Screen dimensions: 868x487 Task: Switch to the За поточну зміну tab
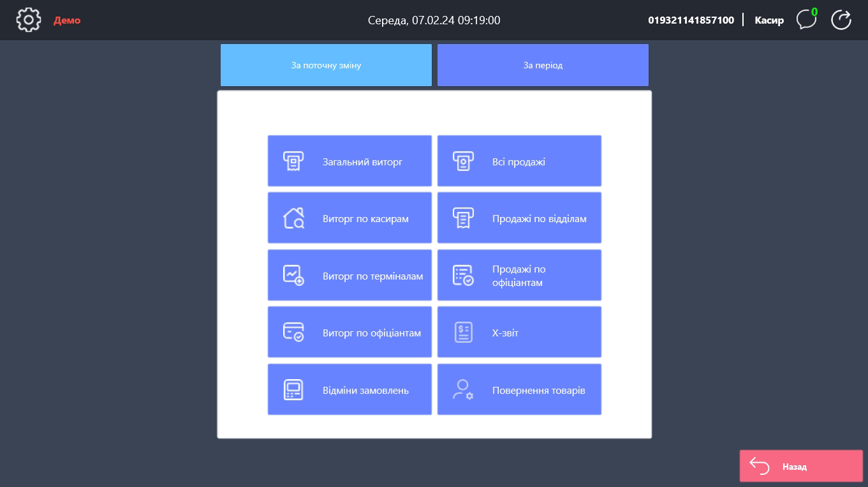[x=326, y=65]
